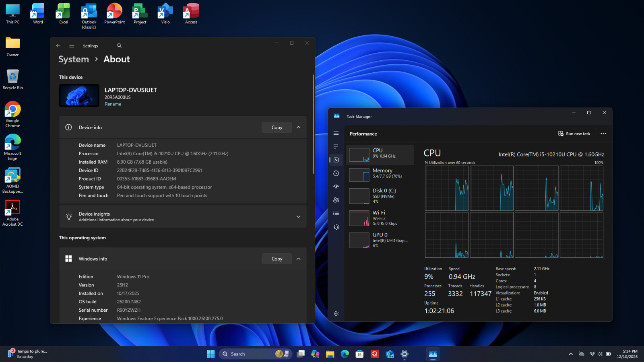
Task: Open Services icon in Task Manager sidebar
Action: 336,227
